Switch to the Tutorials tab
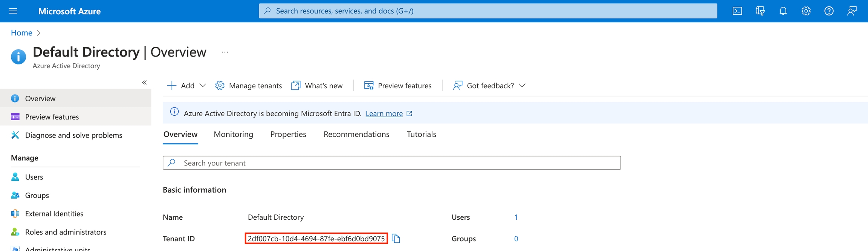This screenshot has height=251, width=868. [421, 134]
